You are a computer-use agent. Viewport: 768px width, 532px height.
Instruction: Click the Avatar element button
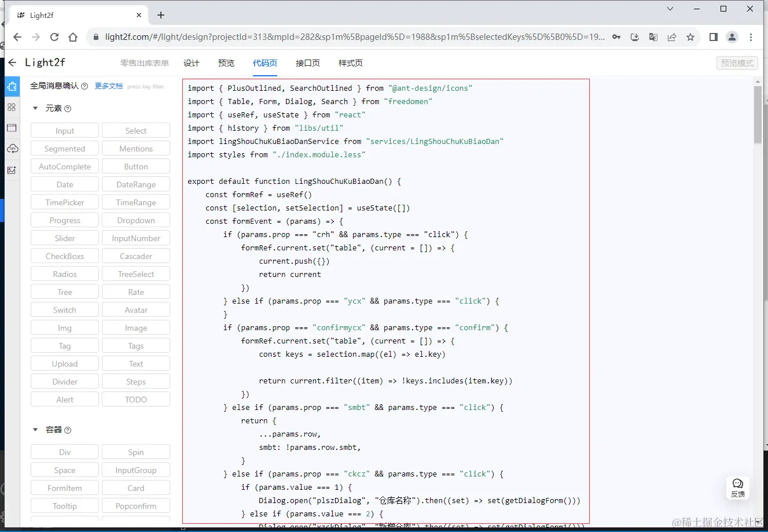[136, 310]
